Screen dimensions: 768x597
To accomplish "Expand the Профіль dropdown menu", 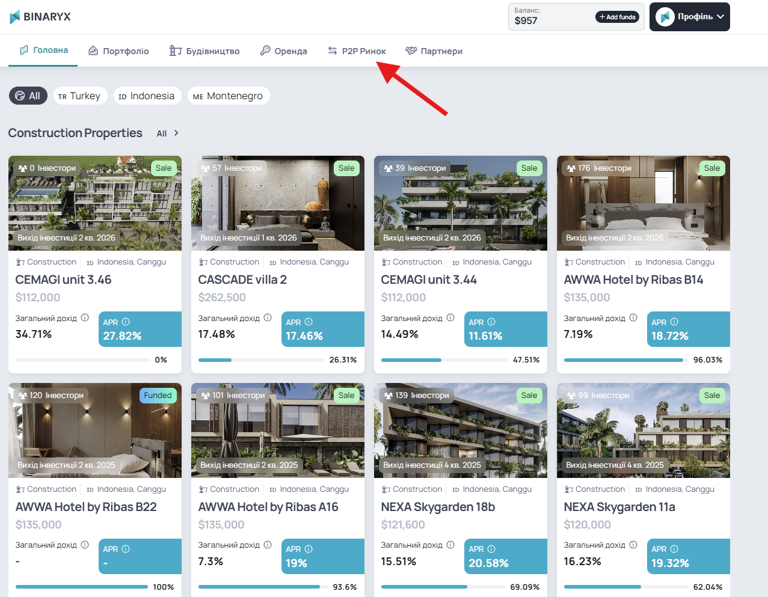I will pyautogui.click(x=690, y=17).
